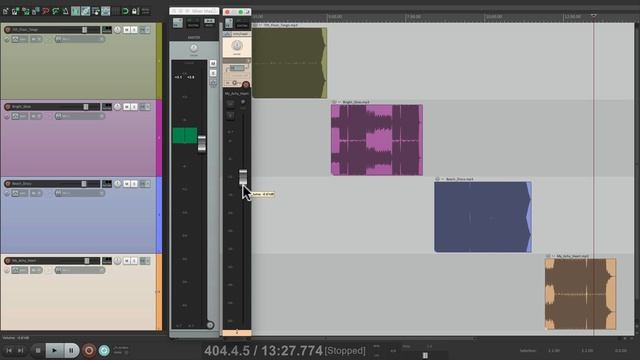Toggle item grouping in the toolbar

pyautogui.click(x=85, y=11)
